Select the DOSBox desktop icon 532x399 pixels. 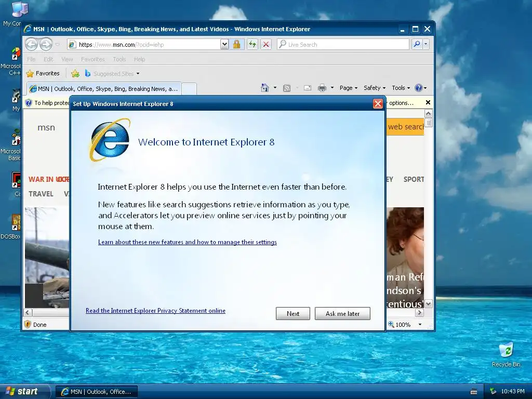coord(12,227)
